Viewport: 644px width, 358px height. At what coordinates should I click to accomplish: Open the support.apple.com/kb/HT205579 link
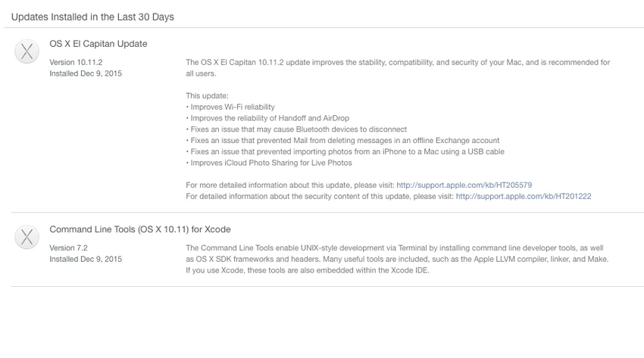pos(464,185)
